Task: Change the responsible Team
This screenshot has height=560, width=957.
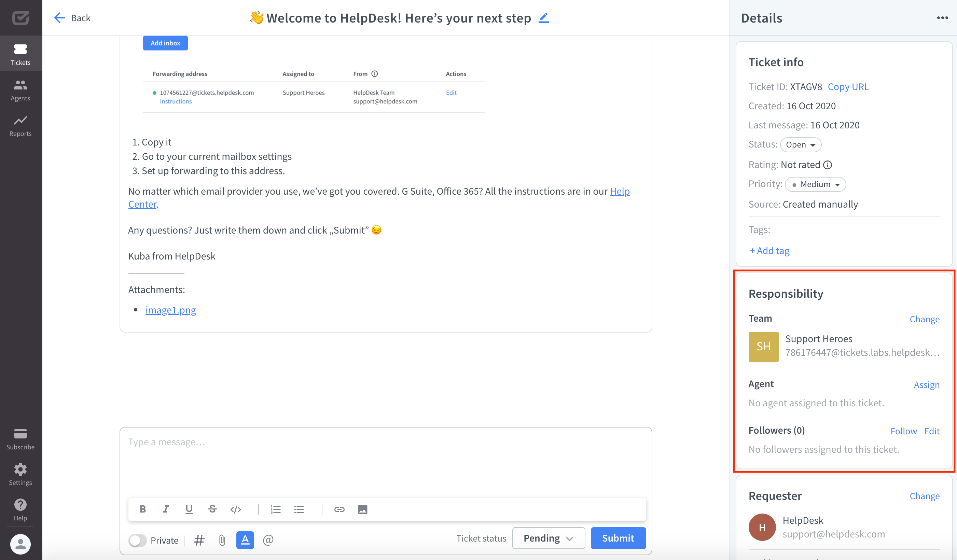Action: coord(924,319)
